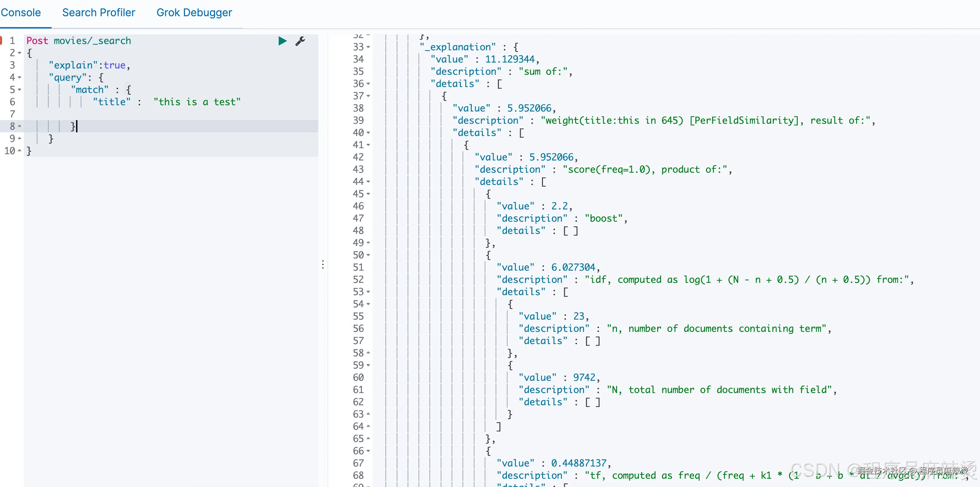Collapse _explanation object on output line 33
The width and height of the screenshot is (980, 487).
[368, 47]
